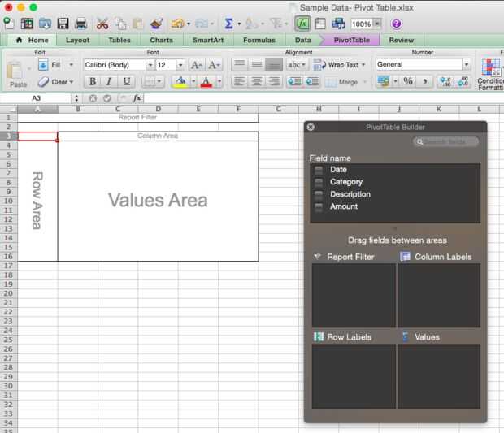The height and width of the screenshot is (433, 504).
Task: Check the Date field checkbox
Action: click(319, 170)
